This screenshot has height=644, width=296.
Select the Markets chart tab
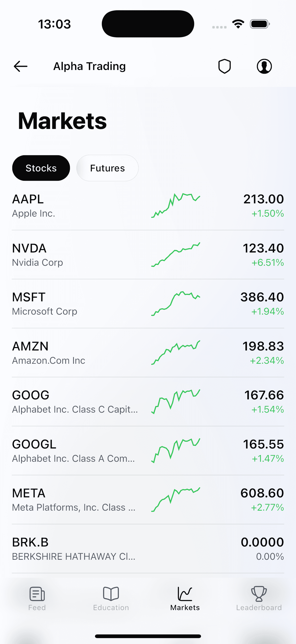pos(185,599)
